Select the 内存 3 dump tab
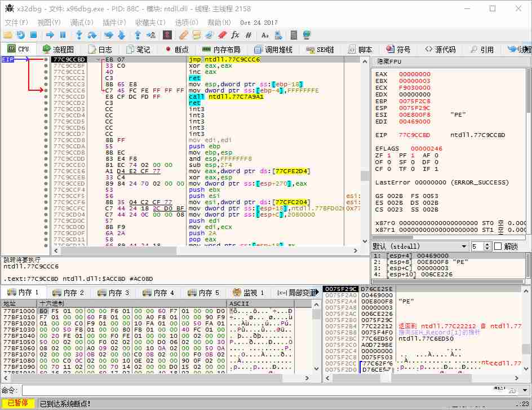This screenshot has height=410, width=532. point(113,292)
